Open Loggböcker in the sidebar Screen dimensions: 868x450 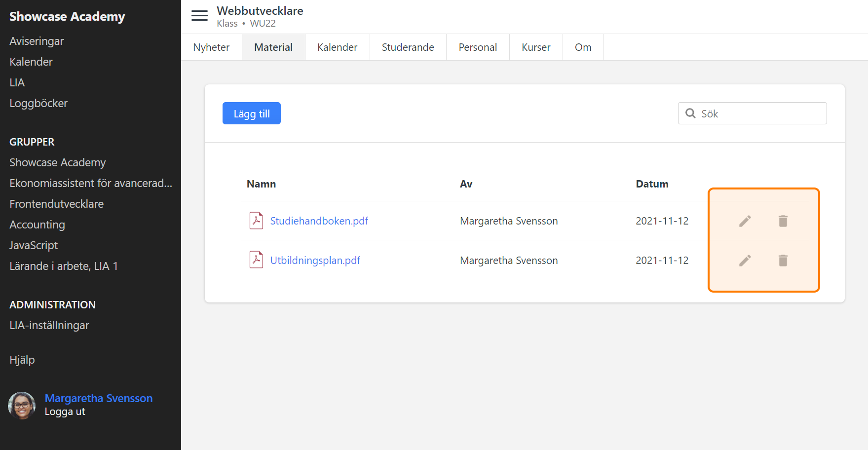tap(38, 104)
